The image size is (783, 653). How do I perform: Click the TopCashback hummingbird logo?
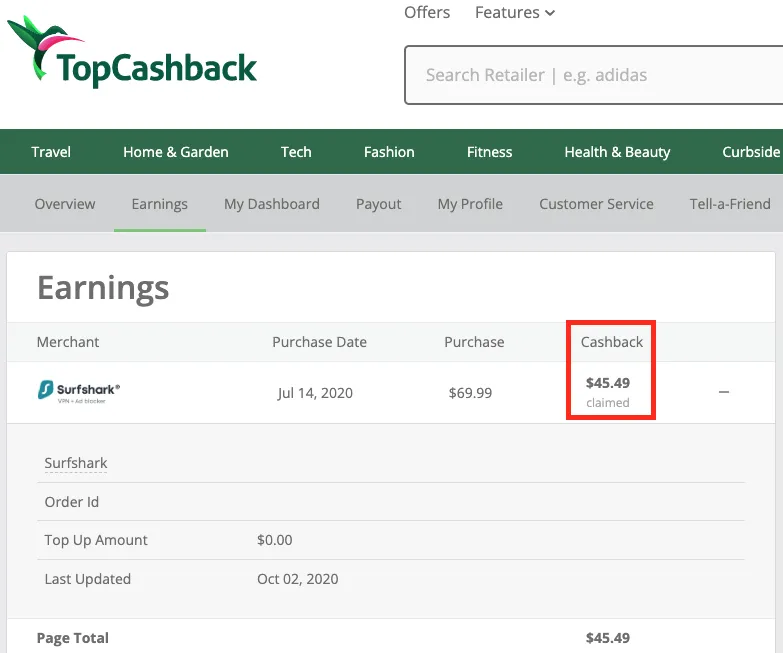click(132, 52)
